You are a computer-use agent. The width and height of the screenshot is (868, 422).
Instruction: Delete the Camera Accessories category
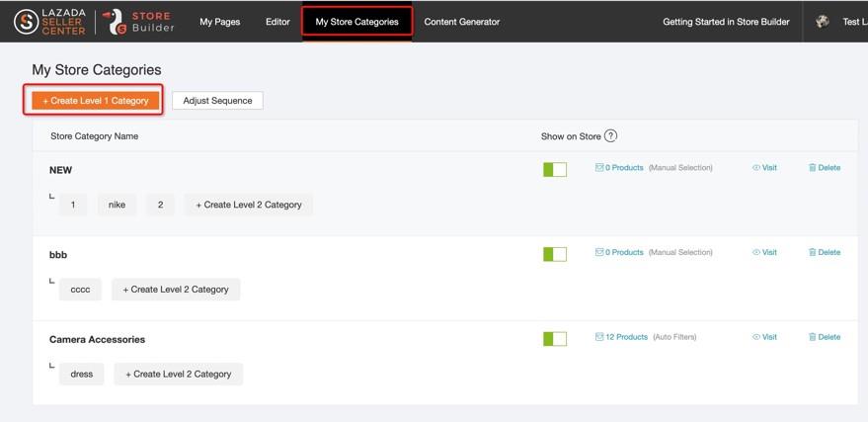pos(825,337)
